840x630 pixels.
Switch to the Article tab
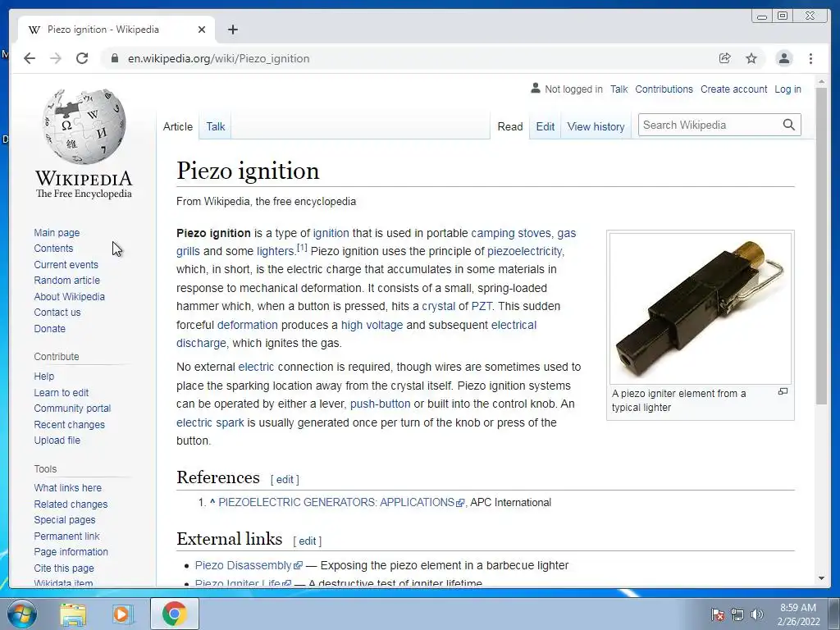coord(178,126)
